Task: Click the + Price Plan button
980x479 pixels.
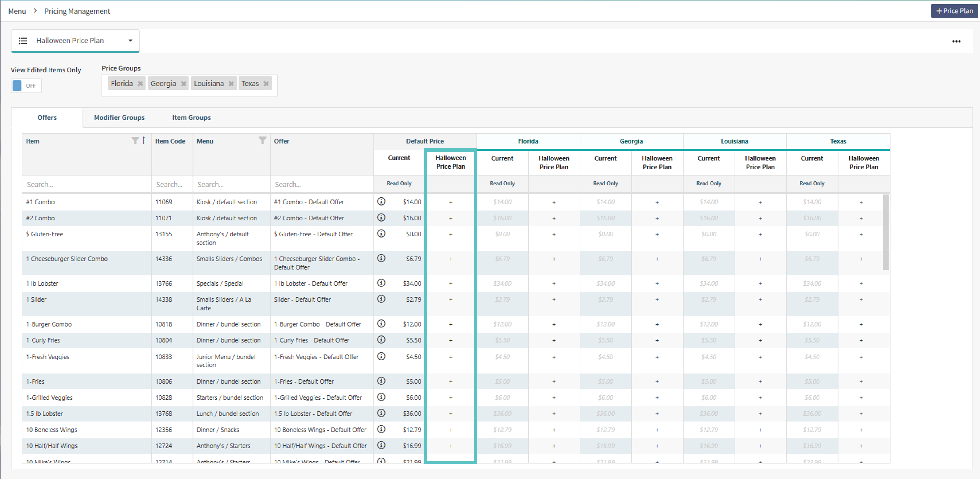Action: pos(954,11)
